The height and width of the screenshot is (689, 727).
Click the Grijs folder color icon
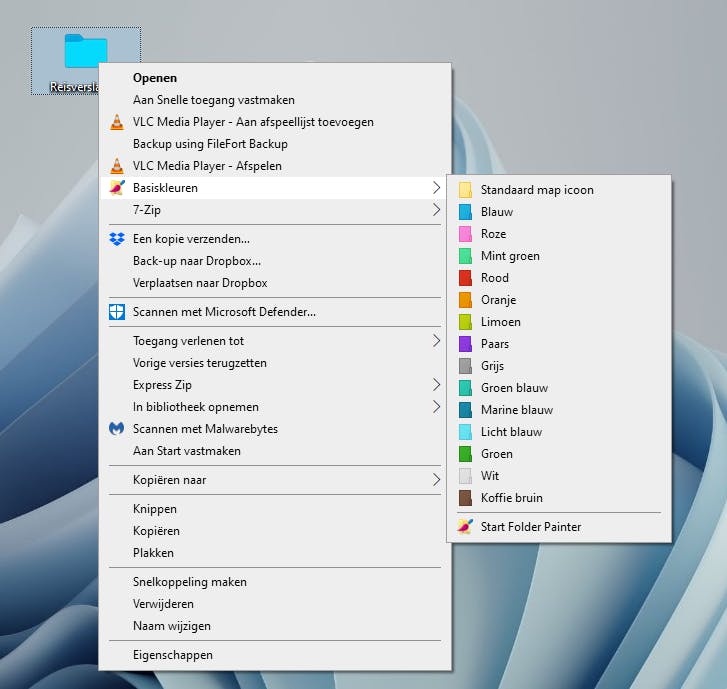coord(465,366)
